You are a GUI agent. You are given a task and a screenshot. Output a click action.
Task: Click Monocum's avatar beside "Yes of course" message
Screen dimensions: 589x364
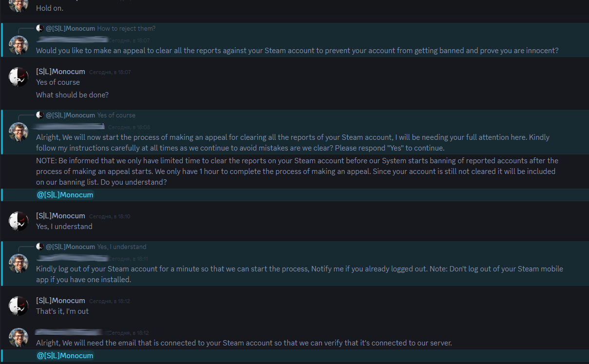click(x=19, y=77)
